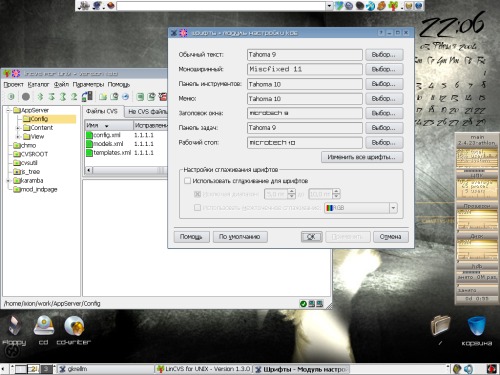Expand the Content folder in tree

pyautogui.click(x=19, y=128)
